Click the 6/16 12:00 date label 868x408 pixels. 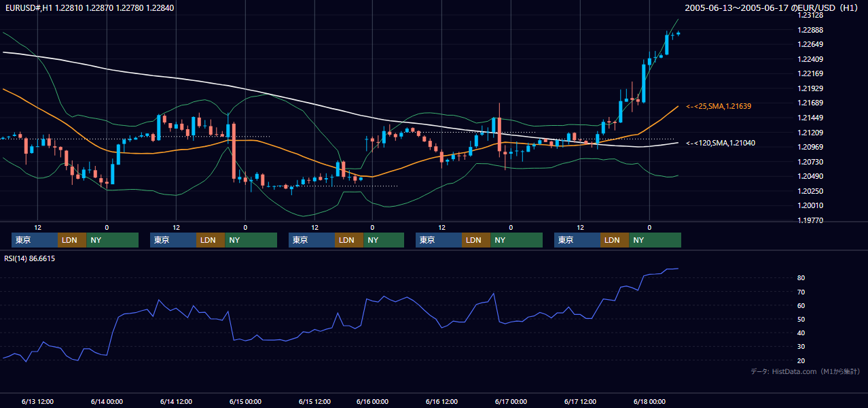442,401
